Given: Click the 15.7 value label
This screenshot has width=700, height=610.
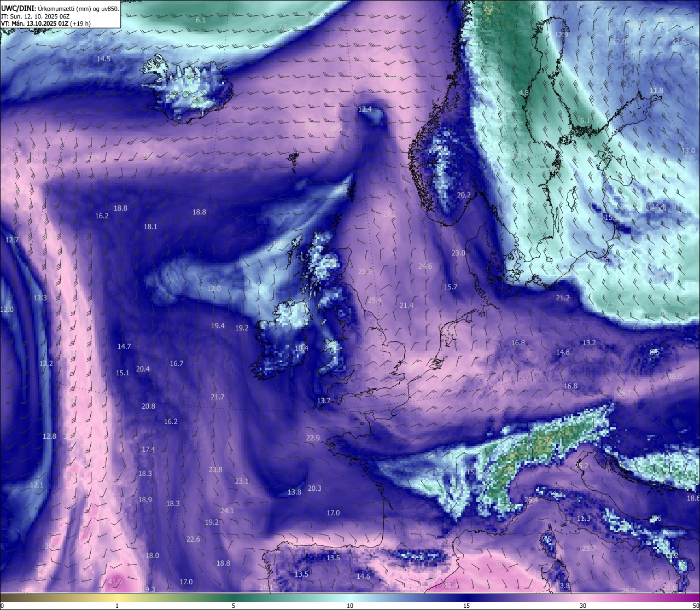Looking at the screenshot, I should coord(451,287).
